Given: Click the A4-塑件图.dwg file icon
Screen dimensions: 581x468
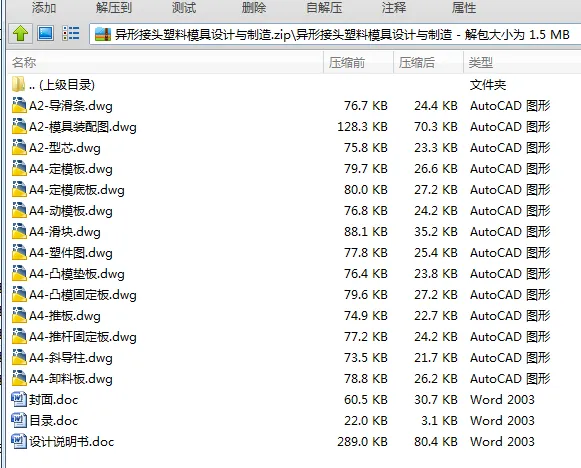Looking at the screenshot, I should [x=19, y=253].
